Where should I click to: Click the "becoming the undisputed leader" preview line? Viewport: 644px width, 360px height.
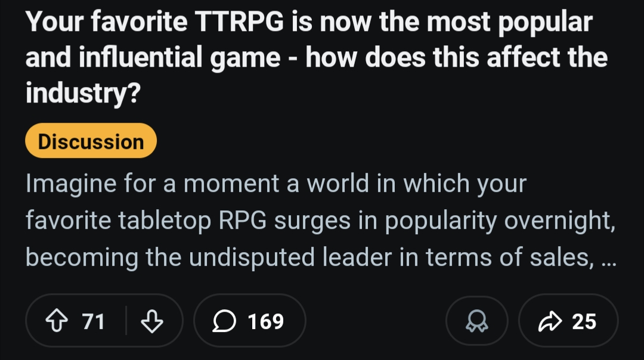coord(309,257)
